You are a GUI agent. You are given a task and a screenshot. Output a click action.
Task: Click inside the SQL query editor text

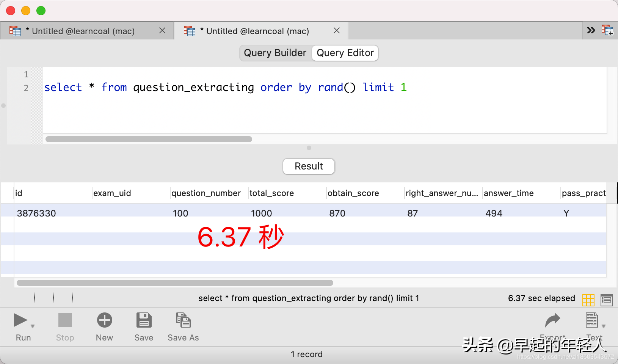[226, 87]
